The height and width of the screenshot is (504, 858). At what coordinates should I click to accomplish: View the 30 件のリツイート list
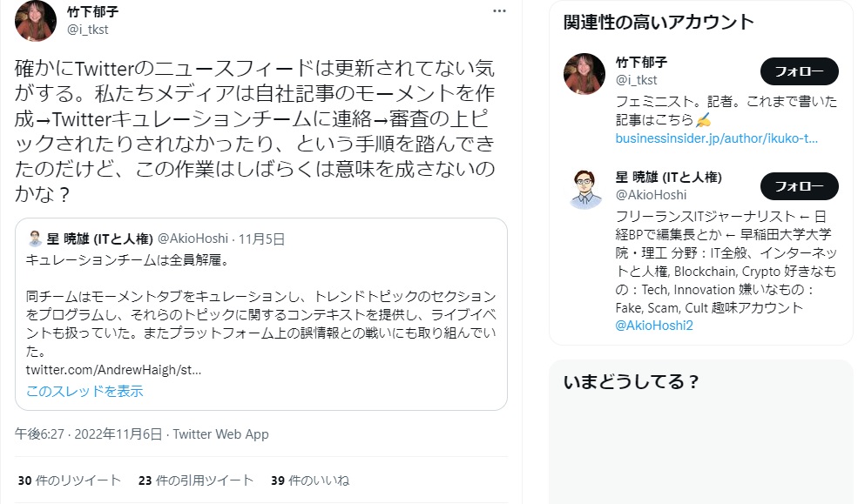[x=70, y=480]
